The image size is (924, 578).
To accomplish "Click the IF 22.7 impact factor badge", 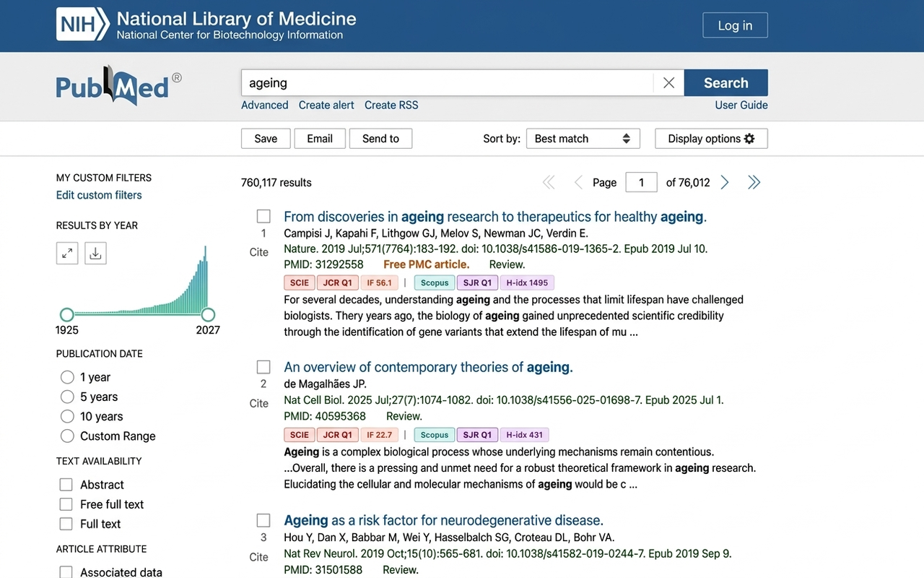I will click(379, 435).
